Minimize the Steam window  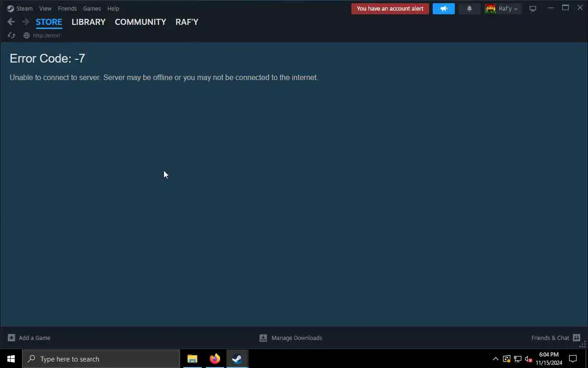click(x=551, y=8)
